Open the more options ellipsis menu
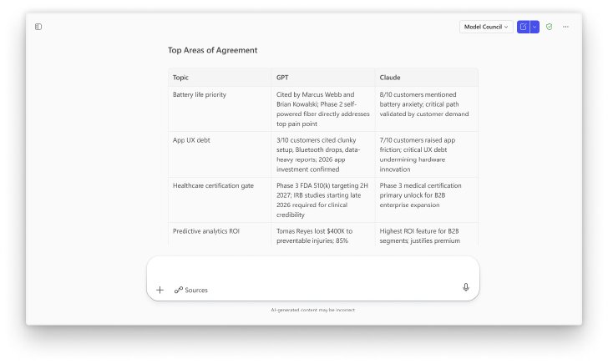608x364 pixels. 565,27
